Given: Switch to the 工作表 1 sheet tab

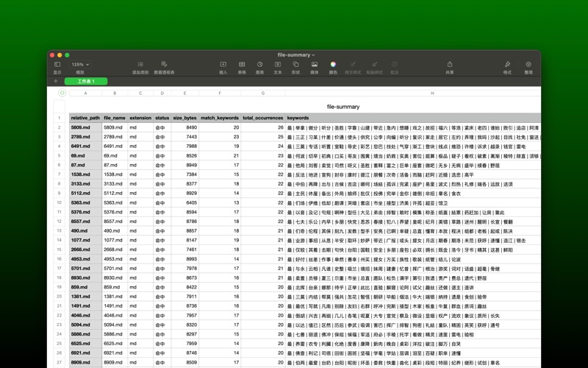Looking at the screenshot, I should (x=86, y=81).
